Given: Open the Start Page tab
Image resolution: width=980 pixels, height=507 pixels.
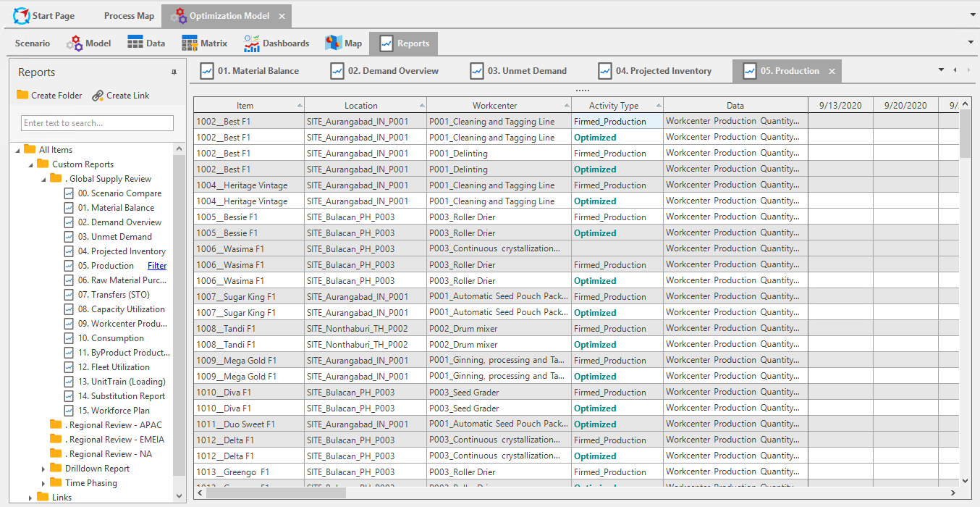Looking at the screenshot, I should (43, 15).
